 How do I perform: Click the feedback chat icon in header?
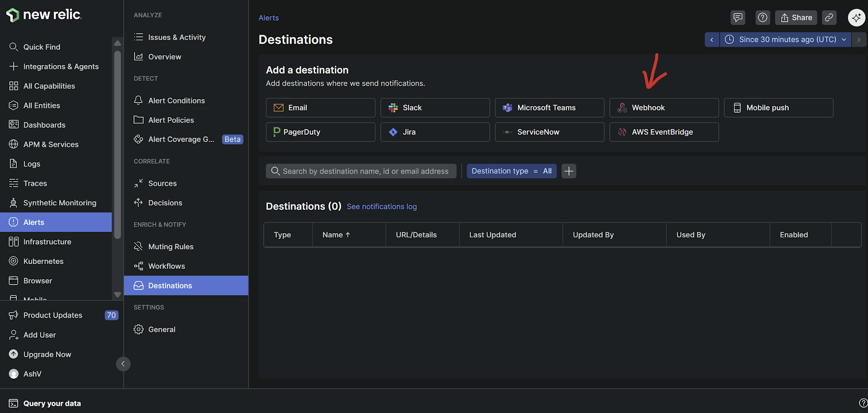[738, 18]
